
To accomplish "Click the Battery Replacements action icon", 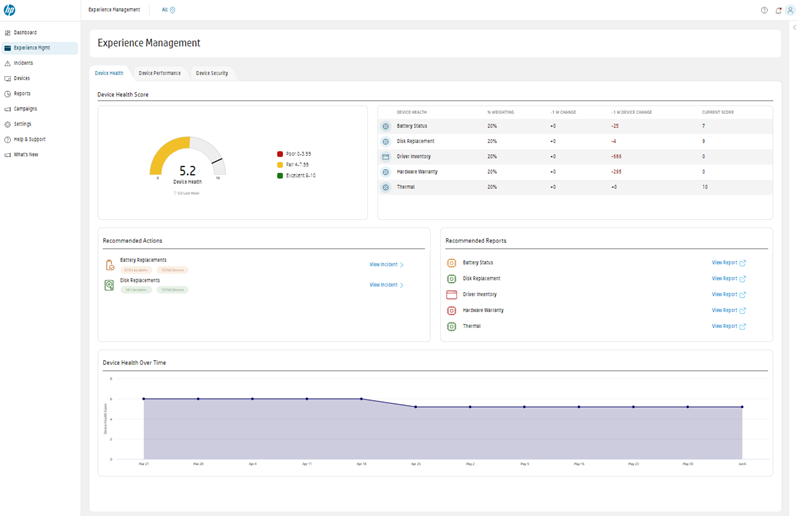I will [109, 265].
